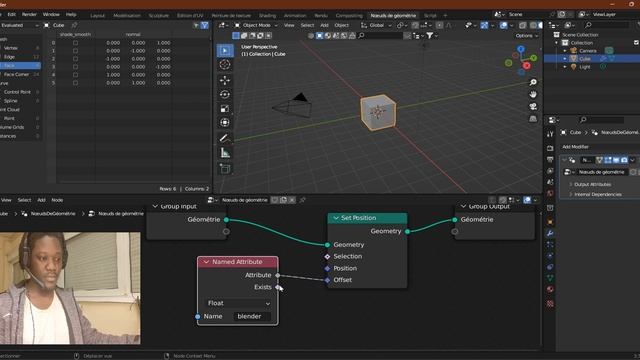Add a new workspace with plus button
The image size is (640, 360).
pyautogui.click(x=445, y=16)
